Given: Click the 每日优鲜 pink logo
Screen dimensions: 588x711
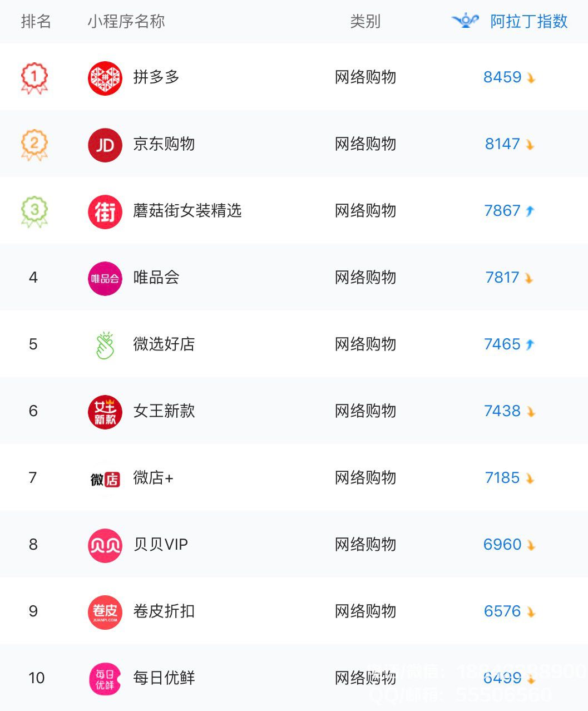Looking at the screenshot, I should click(105, 679).
